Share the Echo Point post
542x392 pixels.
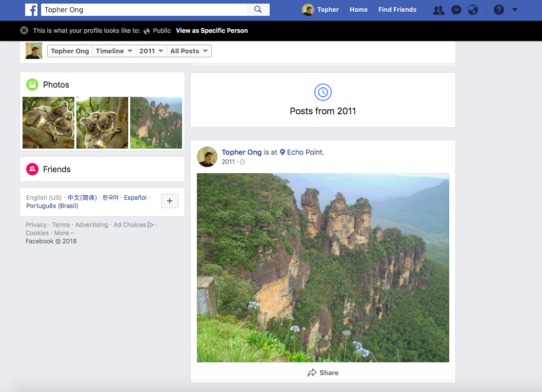pos(323,373)
